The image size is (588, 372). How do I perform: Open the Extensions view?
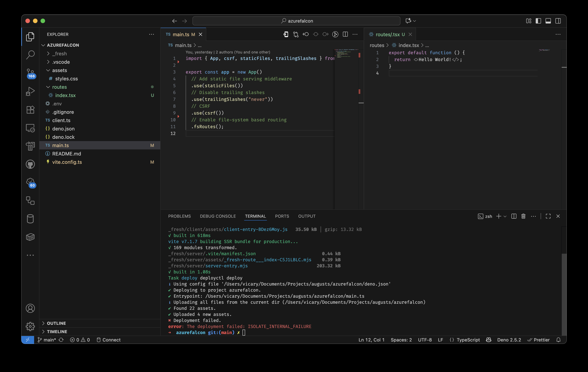point(30,110)
